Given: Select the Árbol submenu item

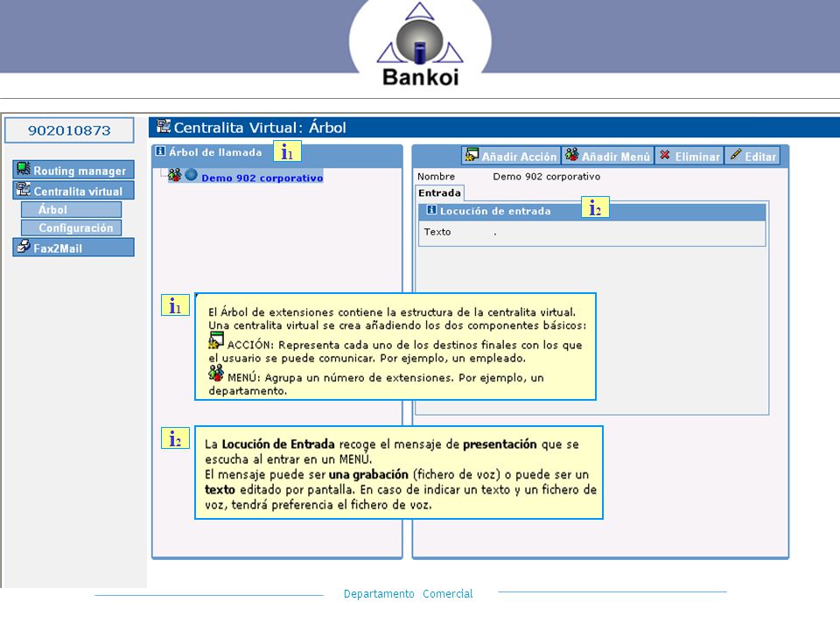Looking at the screenshot, I should click(x=71, y=209).
